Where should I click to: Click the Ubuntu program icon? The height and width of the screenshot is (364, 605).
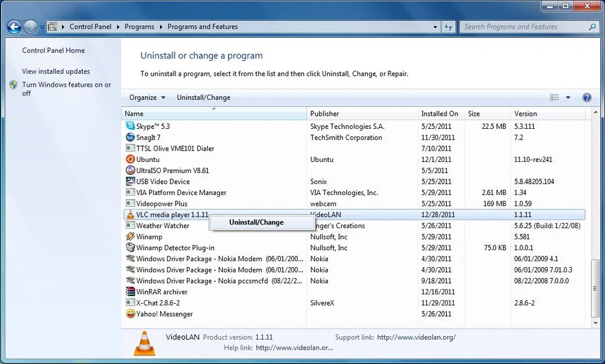coord(130,159)
